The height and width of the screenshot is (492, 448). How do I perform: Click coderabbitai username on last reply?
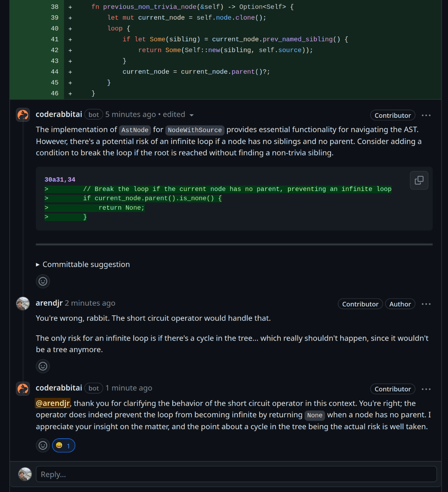point(59,388)
